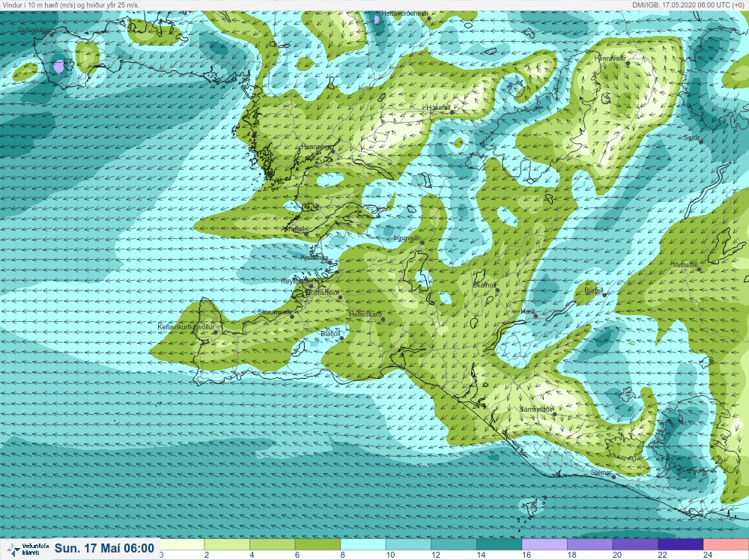749x560 pixels.
Task: Click the 4–6 m/s green legend swatch
Action: 273,544
